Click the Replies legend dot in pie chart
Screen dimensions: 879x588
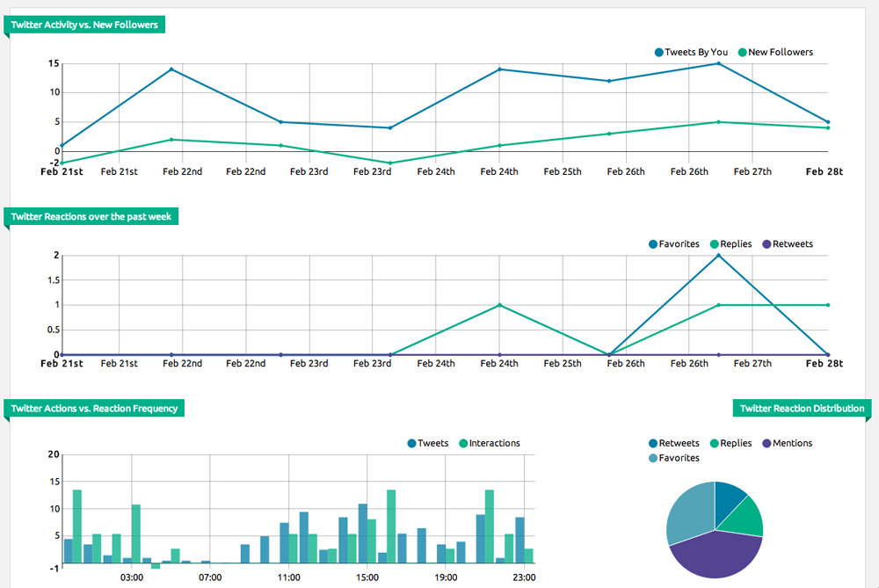click(x=714, y=443)
